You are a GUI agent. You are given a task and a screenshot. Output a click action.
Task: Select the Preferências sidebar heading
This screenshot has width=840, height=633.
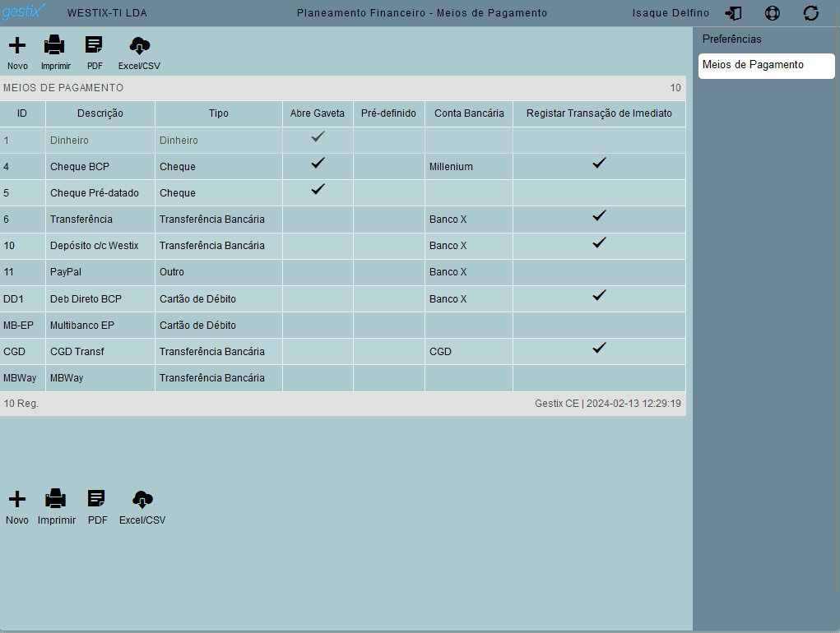coord(731,39)
